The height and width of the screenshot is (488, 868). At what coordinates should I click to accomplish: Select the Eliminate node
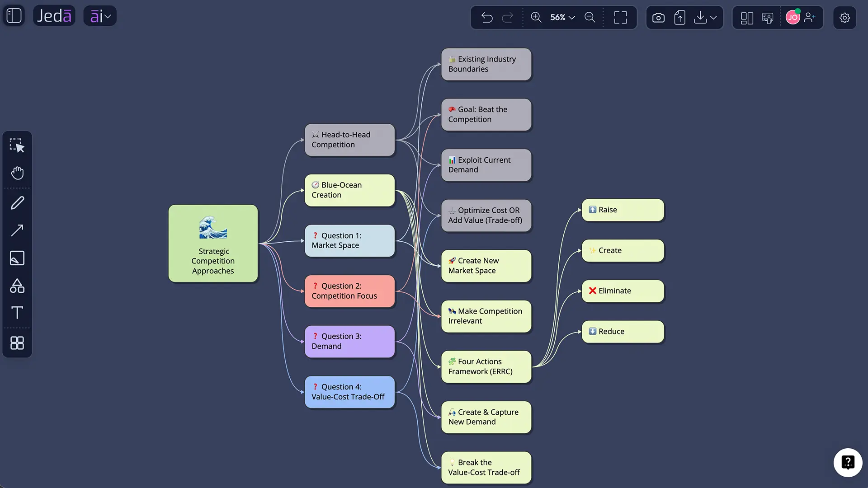pyautogui.click(x=623, y=291)
